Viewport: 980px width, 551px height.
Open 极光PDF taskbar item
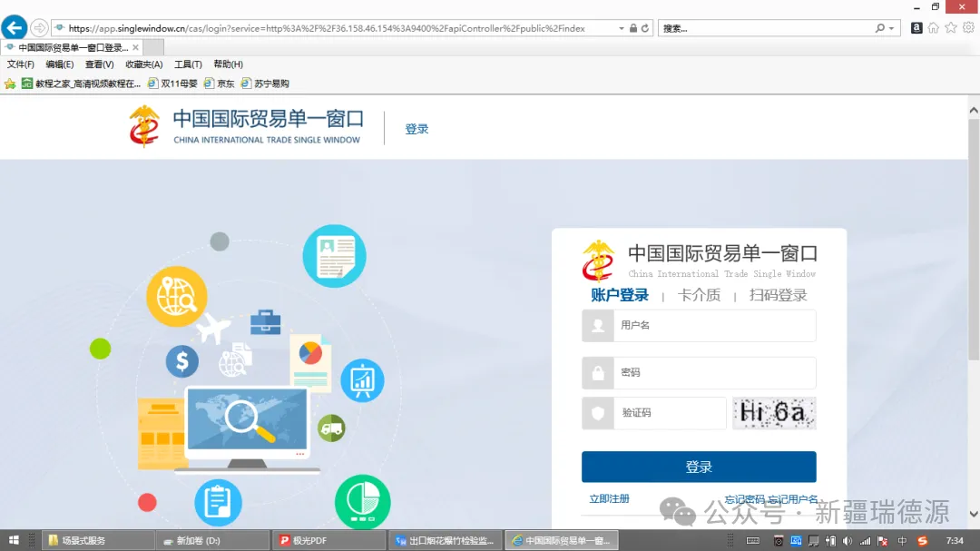click(328, 540)
